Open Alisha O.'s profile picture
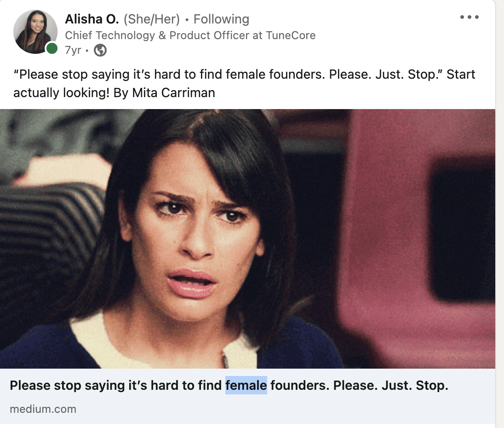This screenshot has width=504, height=428. 35,31
